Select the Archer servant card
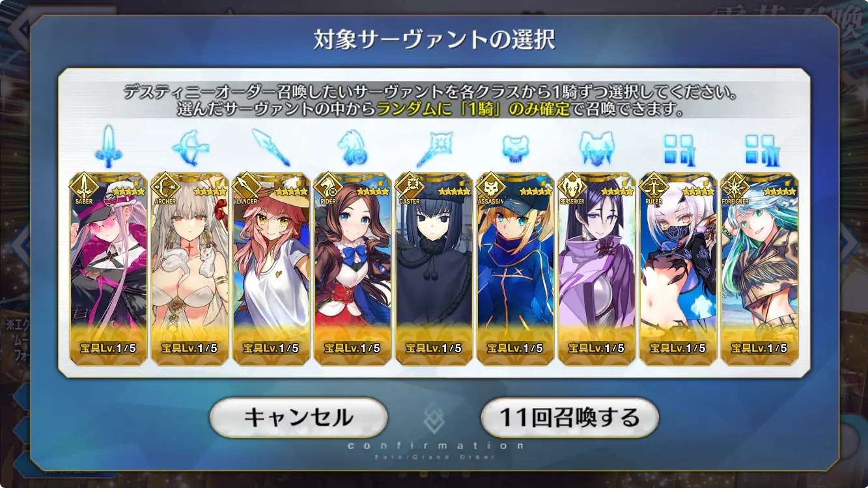Image resolution: width=868 pixels, height=488 pixels. point(189,269)
